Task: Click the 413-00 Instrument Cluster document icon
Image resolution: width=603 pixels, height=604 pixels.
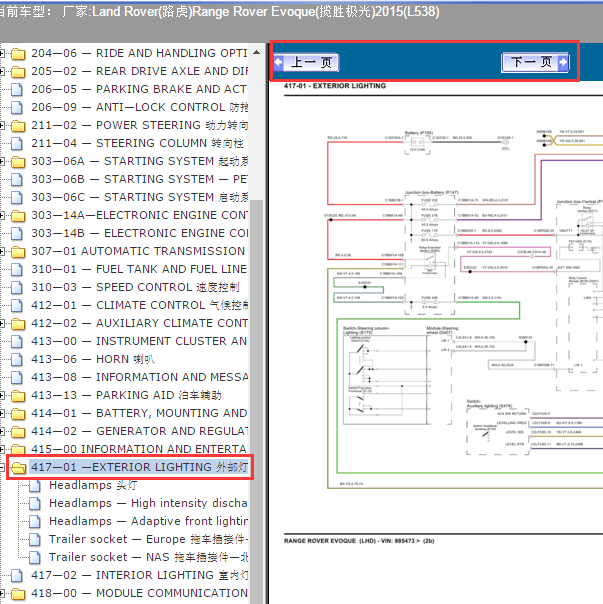Action: [17, 342]
